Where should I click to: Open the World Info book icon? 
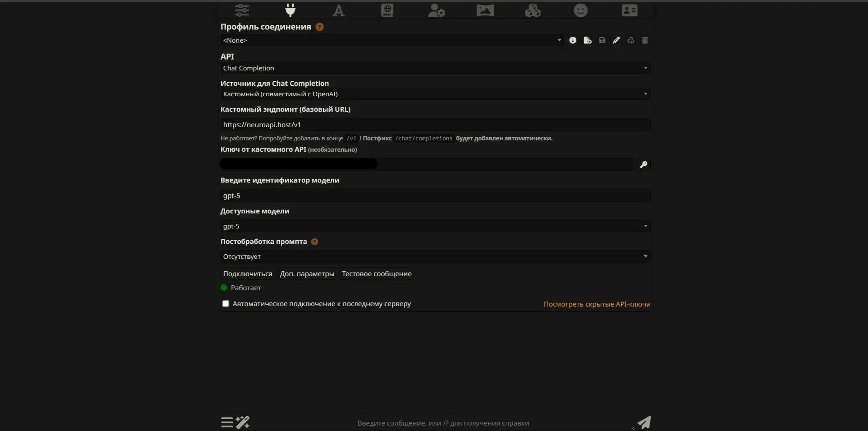point(387,10)
